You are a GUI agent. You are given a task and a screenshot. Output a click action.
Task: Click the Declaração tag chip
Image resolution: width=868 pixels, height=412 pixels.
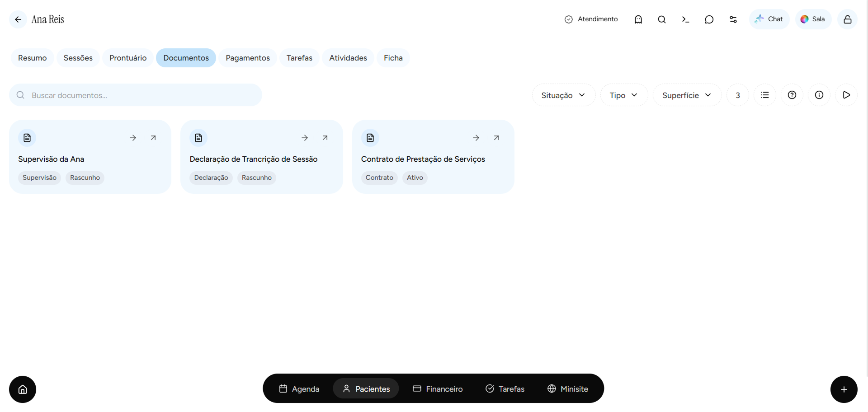211,178
